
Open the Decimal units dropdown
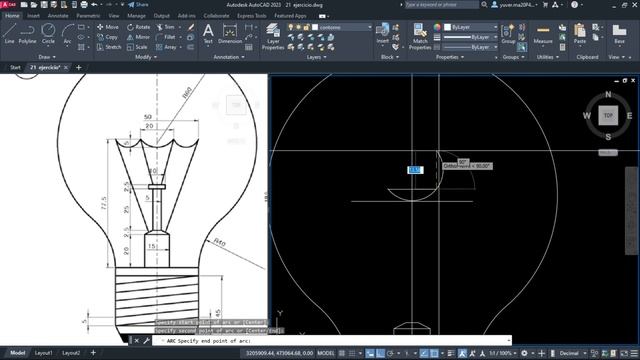click(572, 353)
